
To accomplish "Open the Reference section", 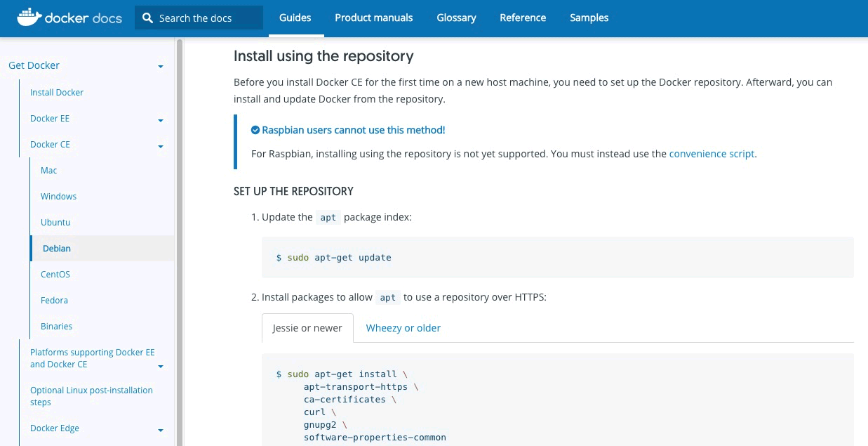I will [522, 18].
